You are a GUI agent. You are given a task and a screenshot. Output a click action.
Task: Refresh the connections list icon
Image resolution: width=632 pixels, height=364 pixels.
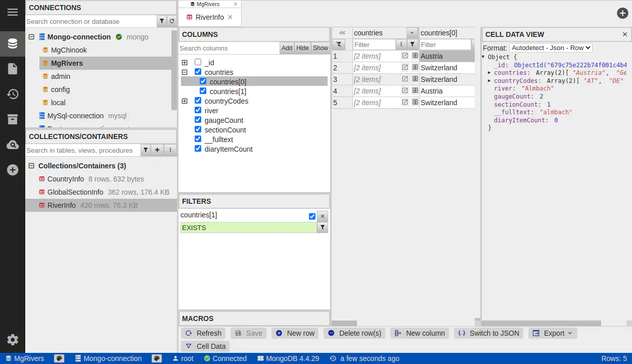click(x=172, y=21)
